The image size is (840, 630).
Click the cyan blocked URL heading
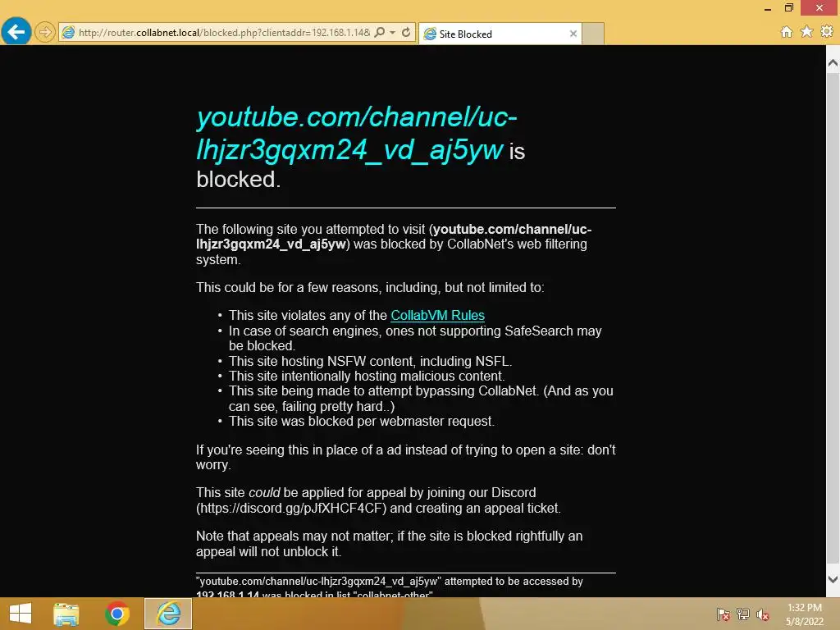pos(356,133)
